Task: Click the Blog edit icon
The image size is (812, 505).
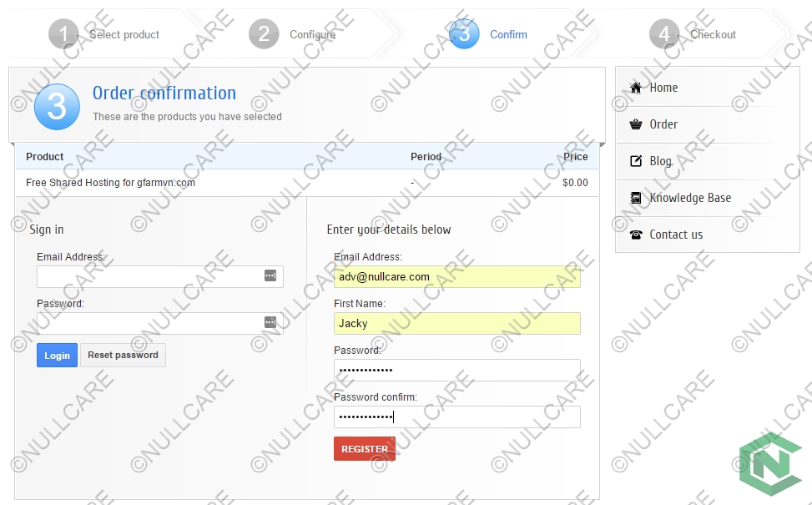Action: [636, 161]
